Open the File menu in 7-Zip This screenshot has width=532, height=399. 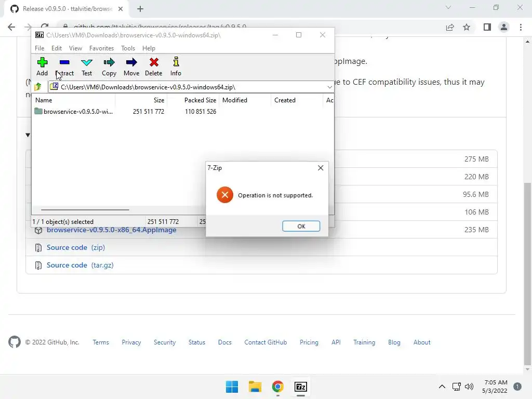click(39, 48)
